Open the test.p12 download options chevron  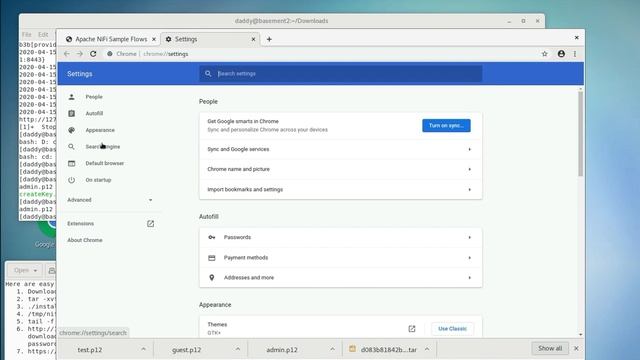point(143,349)
